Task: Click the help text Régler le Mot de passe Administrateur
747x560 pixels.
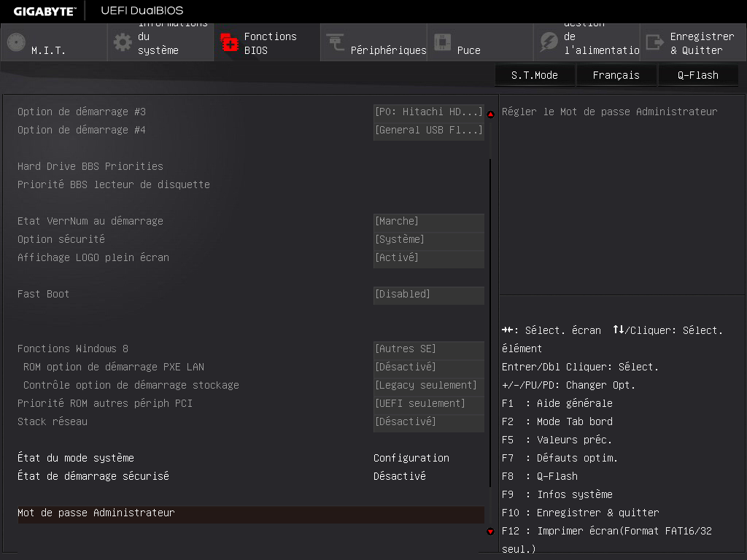Action: click(609, 112)
